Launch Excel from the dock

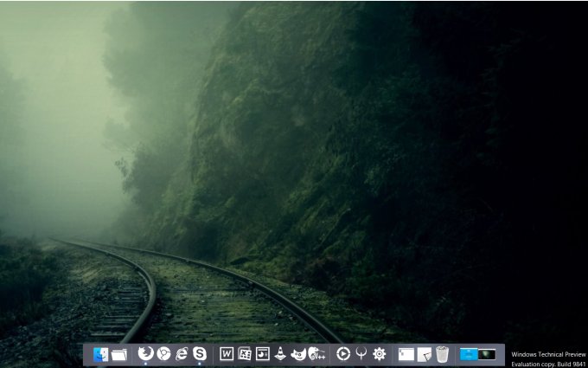pyautogui.click(x=245, y=354)
